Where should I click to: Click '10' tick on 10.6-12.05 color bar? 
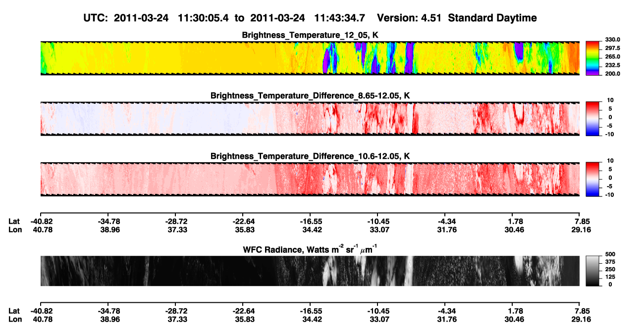pyautogui.click(x=610, y=161)
